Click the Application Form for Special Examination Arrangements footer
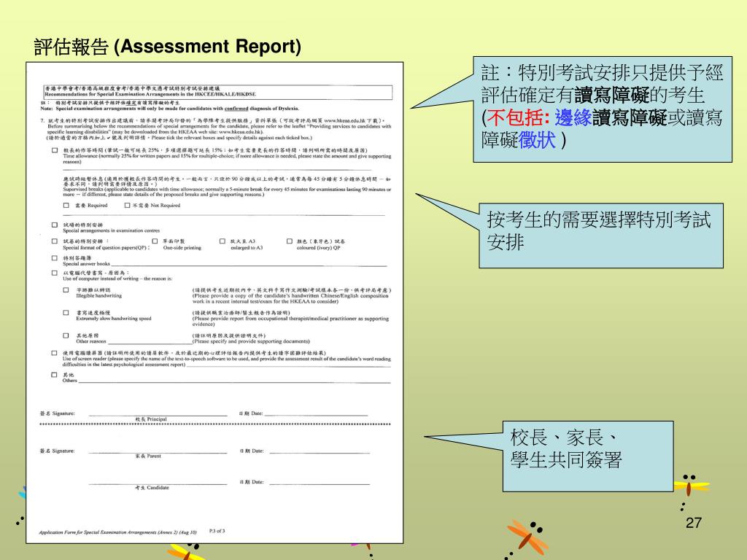Image resolution: width=747 pixels, height=560 pixels. click(x=117, y=532)
